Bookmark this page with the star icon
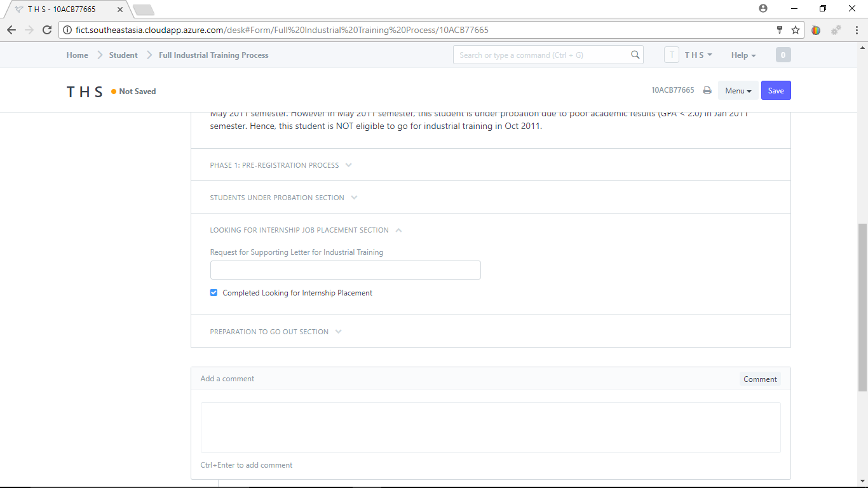This screenshot has width=868, height=488. 795,30
